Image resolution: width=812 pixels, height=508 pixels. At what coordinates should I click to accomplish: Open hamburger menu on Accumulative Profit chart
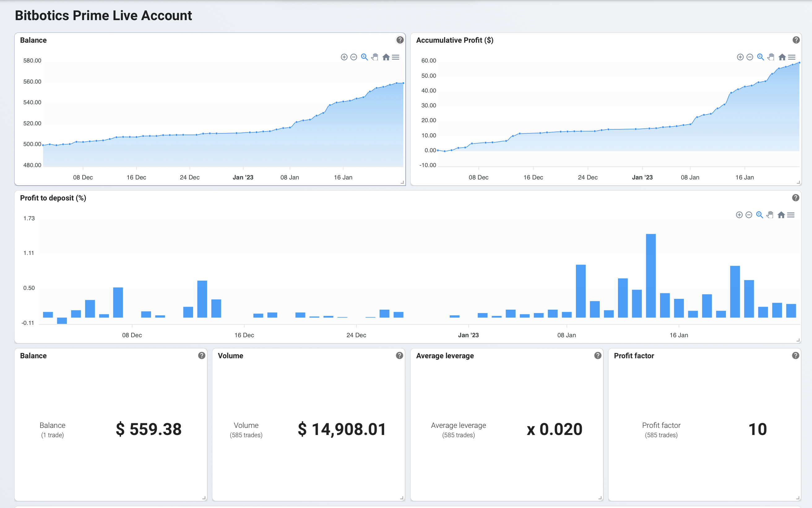792,57
